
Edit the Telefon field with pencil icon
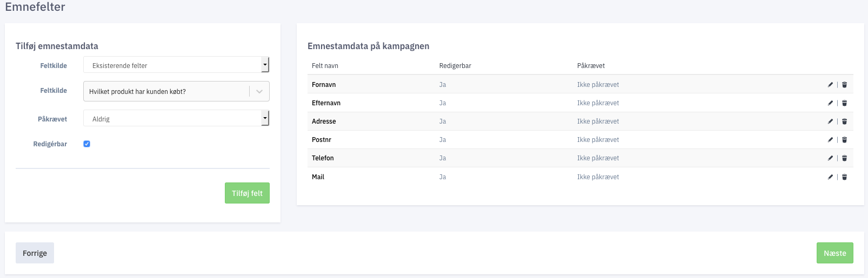tap(830, 158)
